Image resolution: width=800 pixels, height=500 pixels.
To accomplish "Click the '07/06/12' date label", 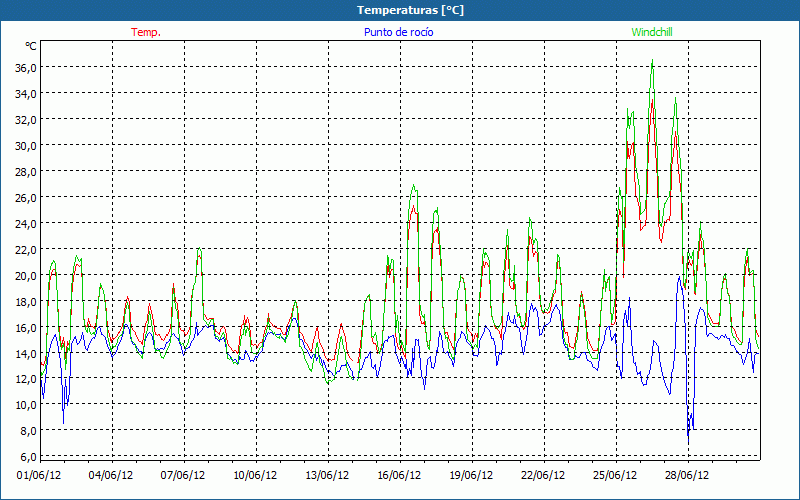I will coord(183,475).
